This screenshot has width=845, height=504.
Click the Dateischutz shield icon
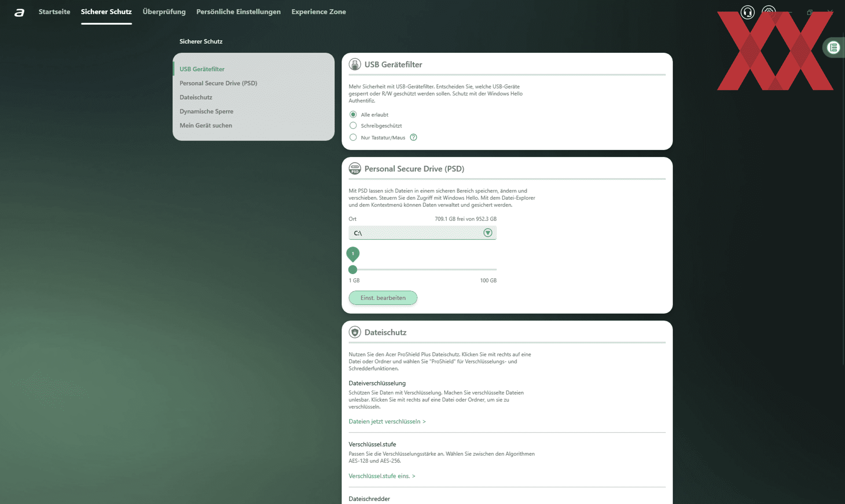[355, 332]
